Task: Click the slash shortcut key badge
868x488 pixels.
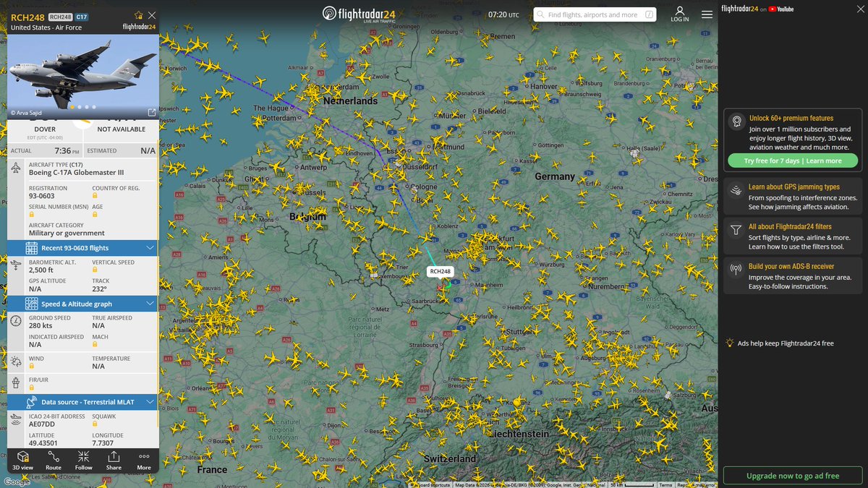Action: click(x=649, y=14)
